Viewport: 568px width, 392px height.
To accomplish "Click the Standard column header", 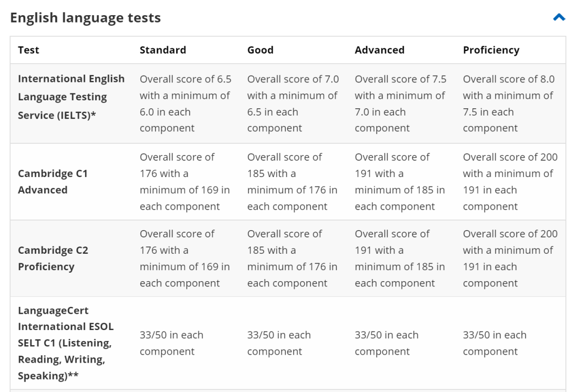I will 163,50.
